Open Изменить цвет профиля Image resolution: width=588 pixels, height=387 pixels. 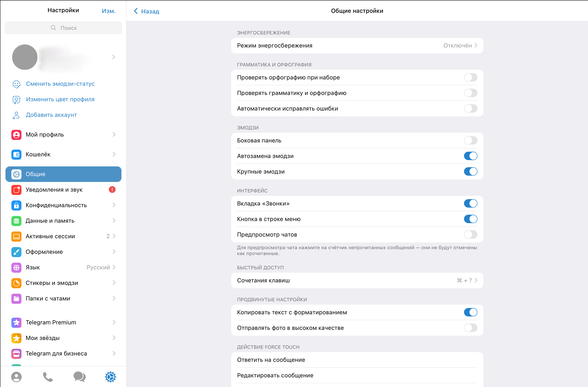click(x=60, y=99)
